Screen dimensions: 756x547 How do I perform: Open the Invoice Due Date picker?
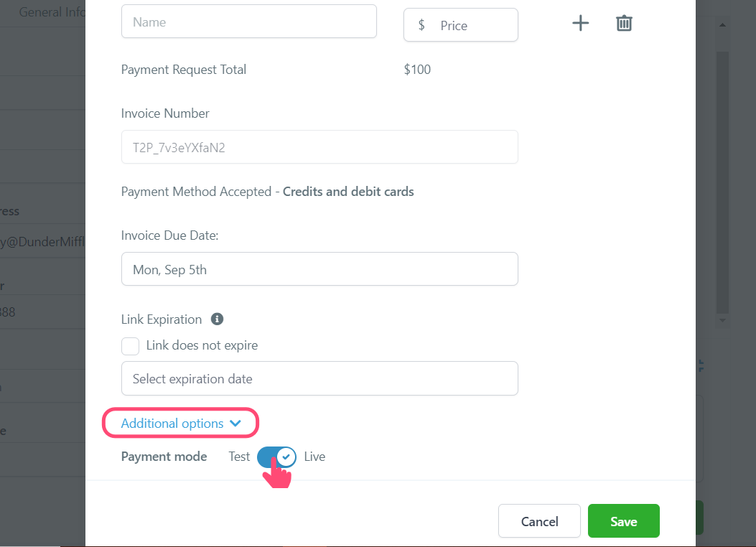coord(319,269)
